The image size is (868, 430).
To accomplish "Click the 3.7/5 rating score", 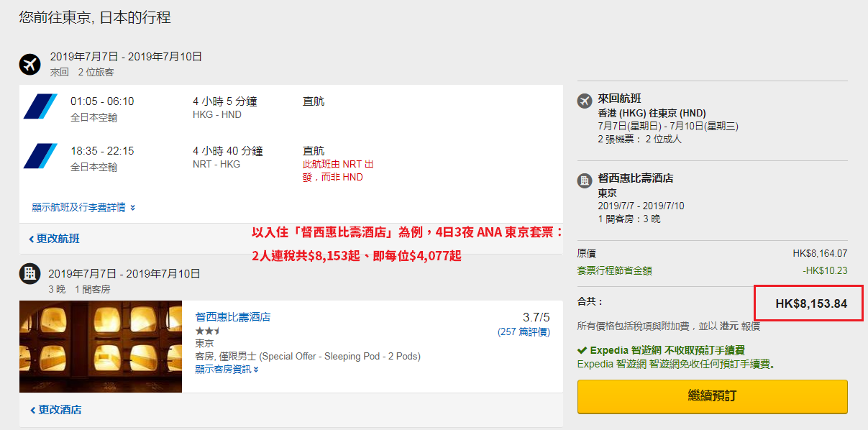I will click(x=536, y=317).
